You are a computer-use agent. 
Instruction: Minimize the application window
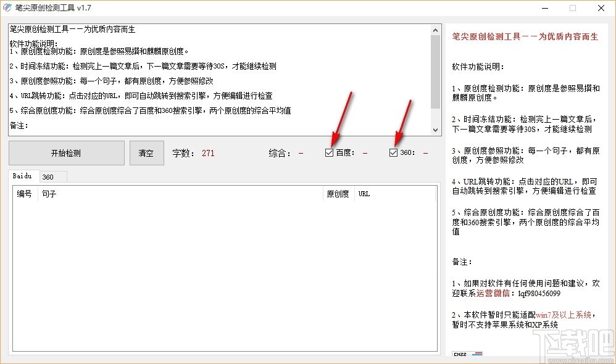point(545,8)
